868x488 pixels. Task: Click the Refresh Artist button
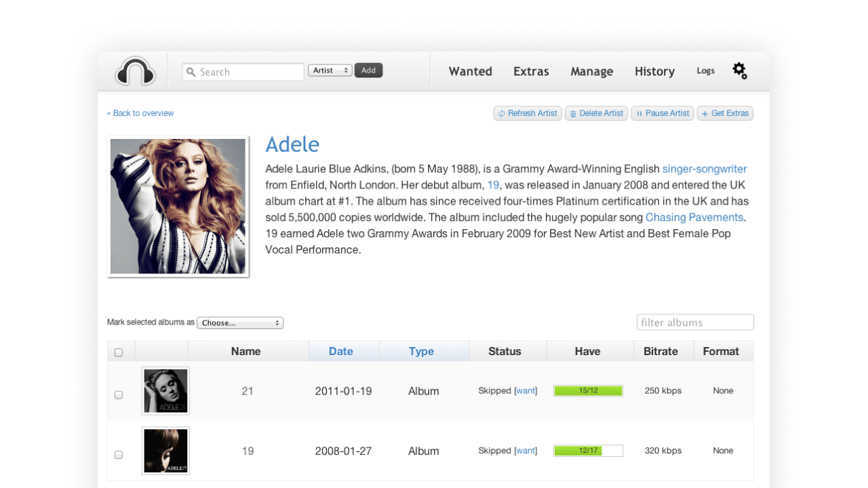(528, 113)
